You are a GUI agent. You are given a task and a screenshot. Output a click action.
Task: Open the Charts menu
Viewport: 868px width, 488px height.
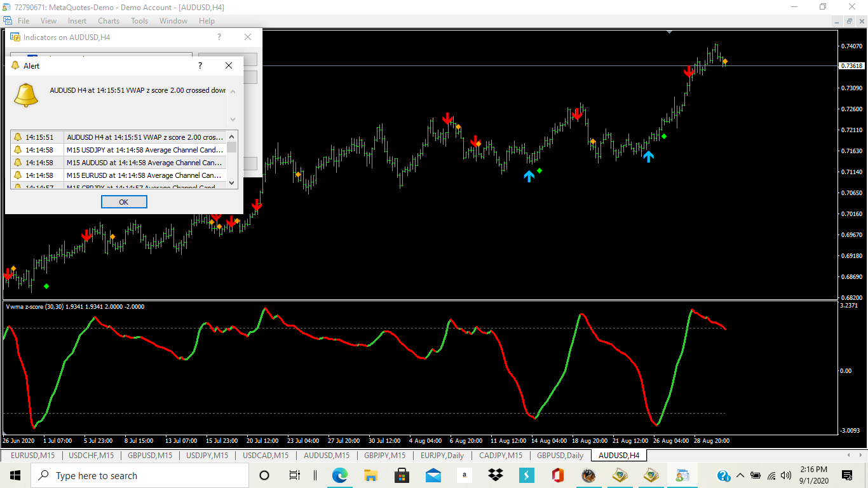(109, 21)
